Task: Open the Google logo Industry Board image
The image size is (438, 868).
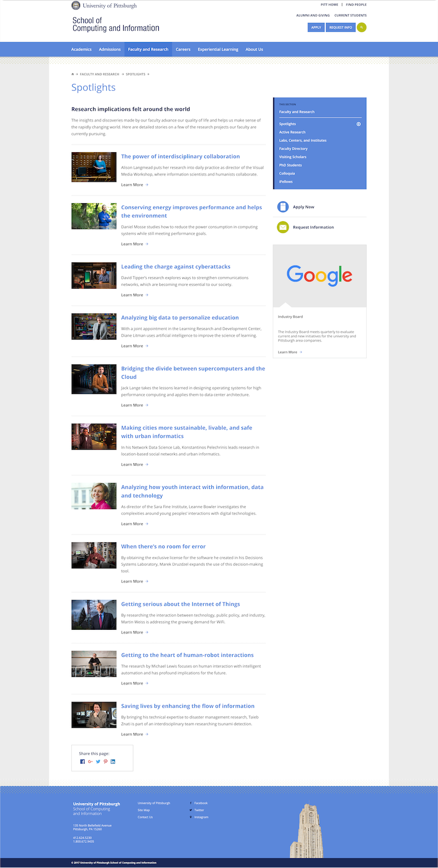Action: [319, 275]
